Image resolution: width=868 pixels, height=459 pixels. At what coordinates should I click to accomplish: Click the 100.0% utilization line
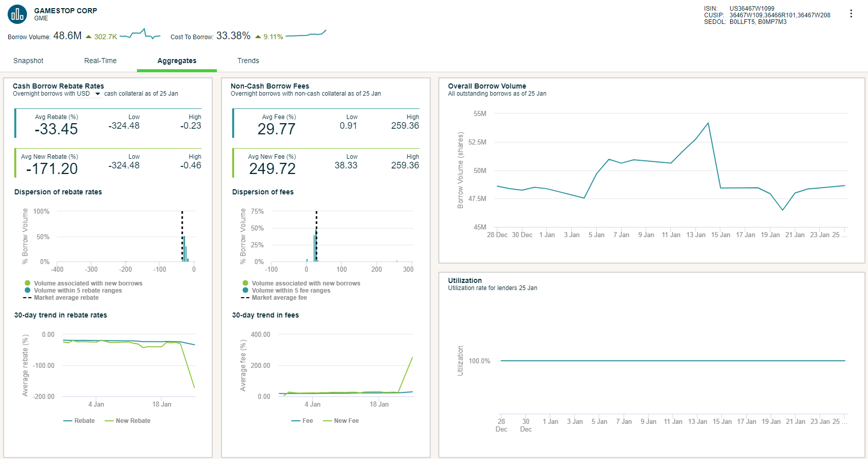point(673,361)
